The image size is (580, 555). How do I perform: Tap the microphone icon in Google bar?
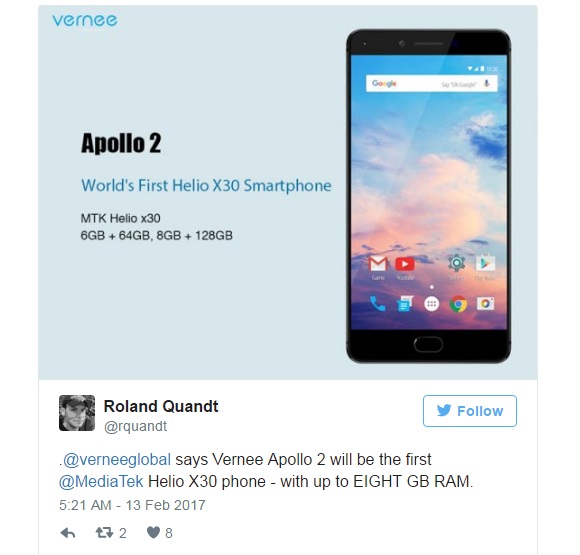(x=487, y=84)
